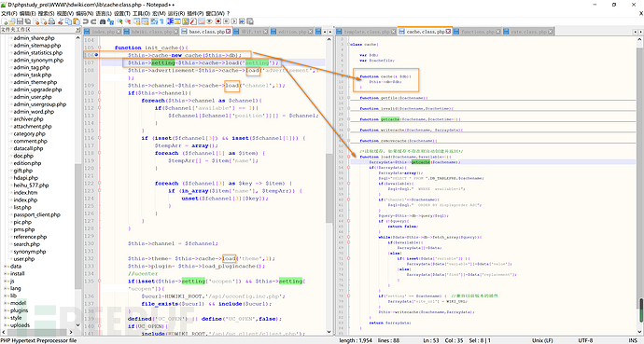This screenshot has width=644, height=344.
Task: Click the right pane scroll-up arrow
Action: [639, 40]
